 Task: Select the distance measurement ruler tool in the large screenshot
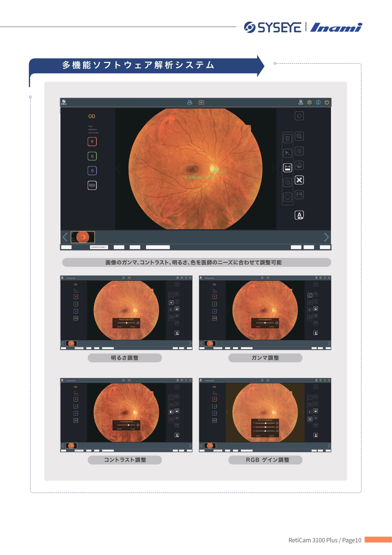(x=287, y=168)
